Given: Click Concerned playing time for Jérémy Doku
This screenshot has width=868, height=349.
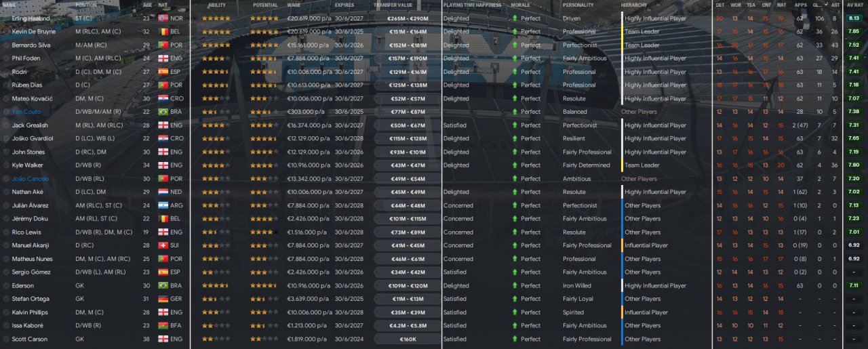Looking at the screenshot, I should click(458, 219).
